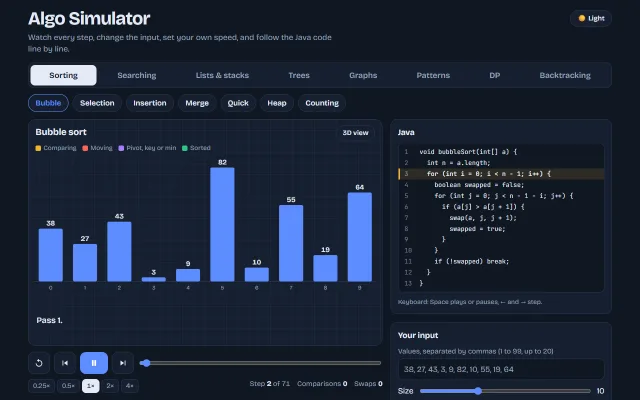The height and width of the screenshot is (400, 640).
Task: Select the Counting sort chip
Action: click(322, 103)
